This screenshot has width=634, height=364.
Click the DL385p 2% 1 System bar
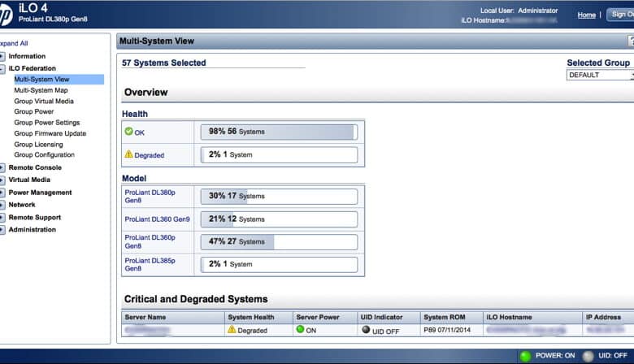[279, 265]
